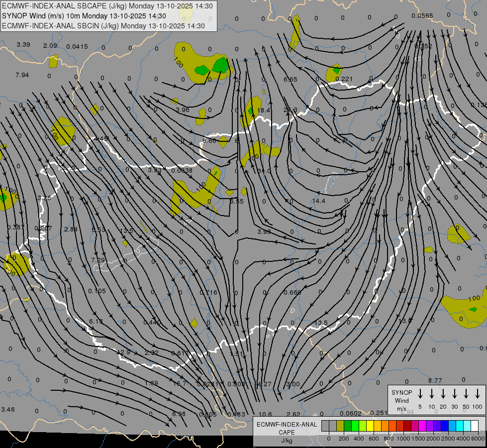The height and width of the screenshot is (448, 487).
Task: Select the map value 0.0638
Action: click(x=182, y=170)
